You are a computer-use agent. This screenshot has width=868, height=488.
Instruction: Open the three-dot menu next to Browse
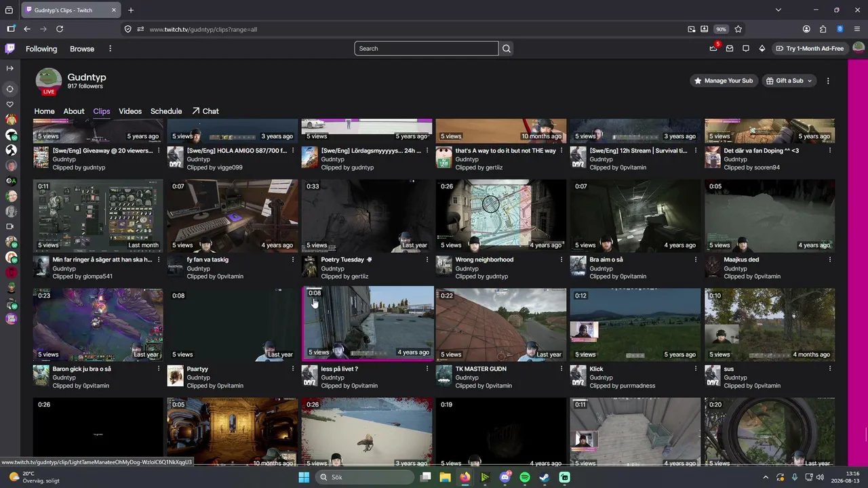110,49
